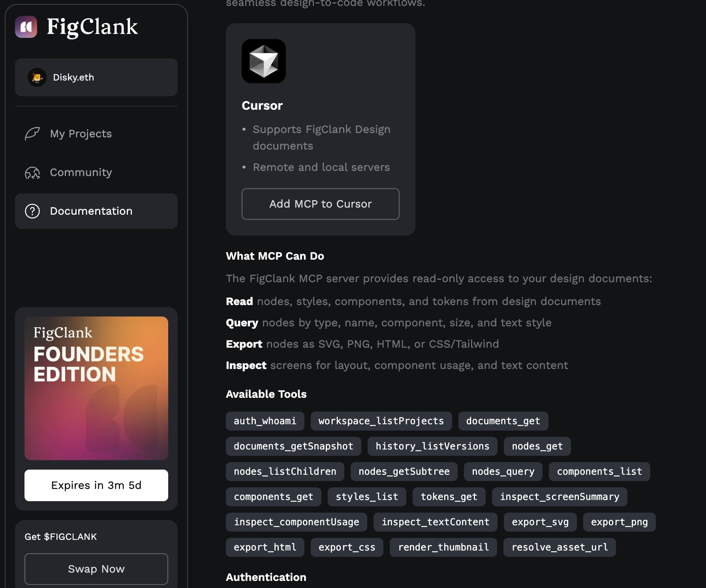Screen dimensions: 706x588
Task: Click Add MCP to Cursor
Action: click(x=320, y=204)
